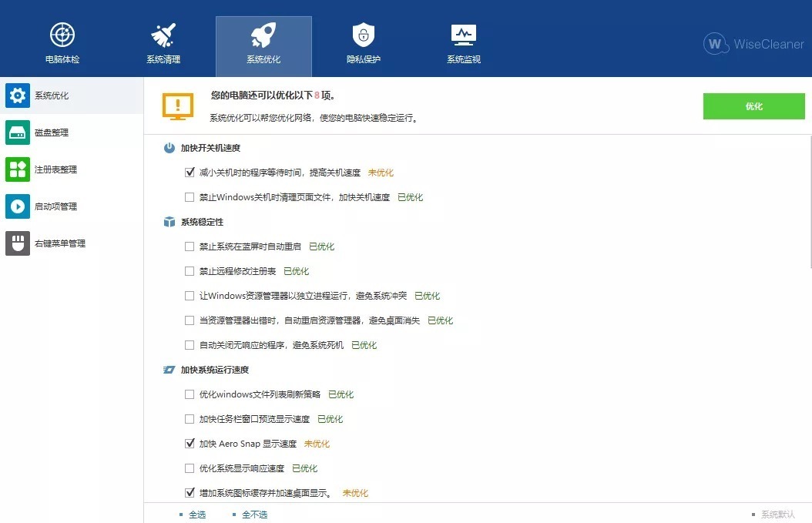Viewport: 812px width, 523px height.
Task: Click the 右键菜单管理 mouse icon
Action: [17, 243]
